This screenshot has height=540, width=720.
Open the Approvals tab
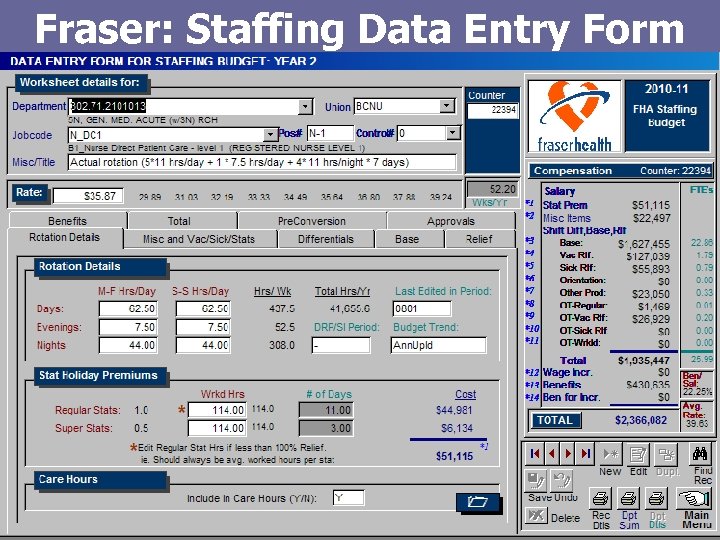point(450,221)
